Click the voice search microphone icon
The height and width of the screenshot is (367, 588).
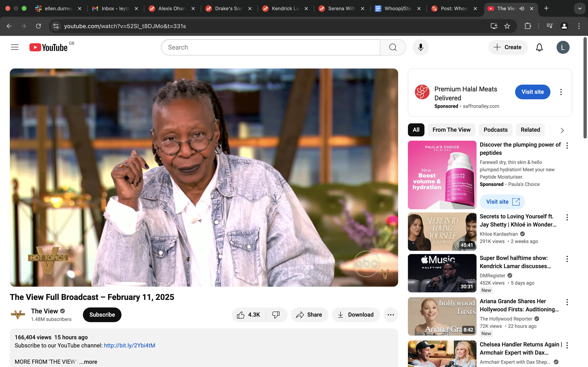tap(421, 47)
